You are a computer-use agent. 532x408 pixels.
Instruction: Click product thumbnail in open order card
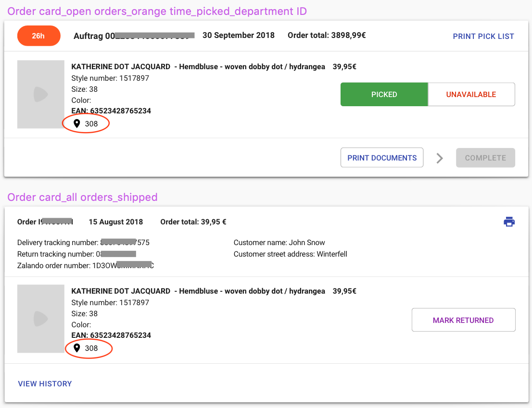(x=41, y=94)
